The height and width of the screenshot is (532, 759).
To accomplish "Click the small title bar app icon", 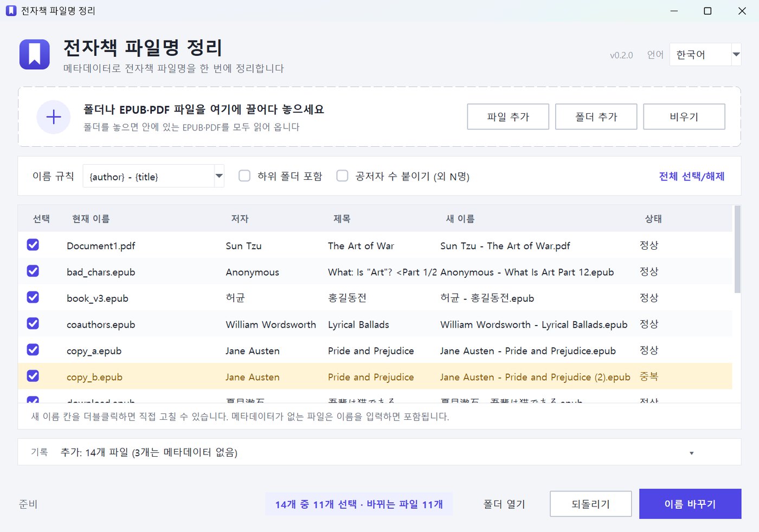I will [x=11, y=11].
